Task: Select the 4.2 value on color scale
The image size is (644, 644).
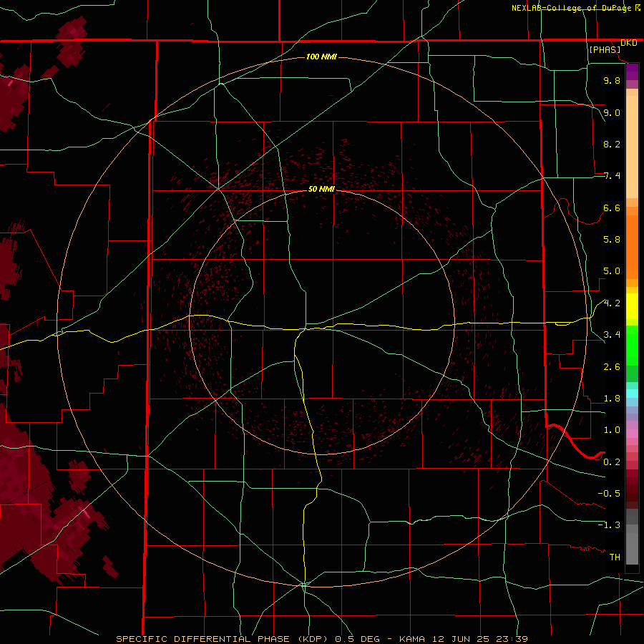Action: 612,303
